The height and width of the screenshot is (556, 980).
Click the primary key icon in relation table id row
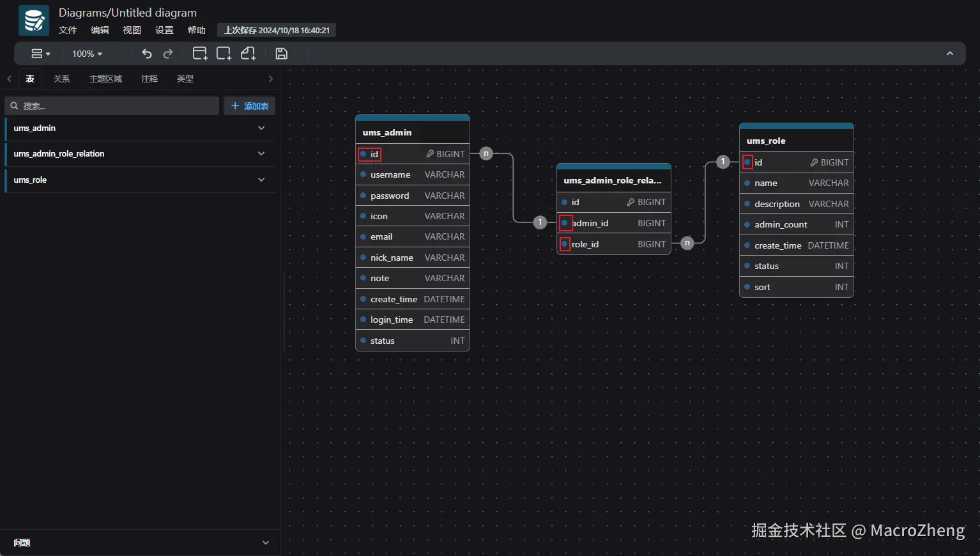point(631,202)
